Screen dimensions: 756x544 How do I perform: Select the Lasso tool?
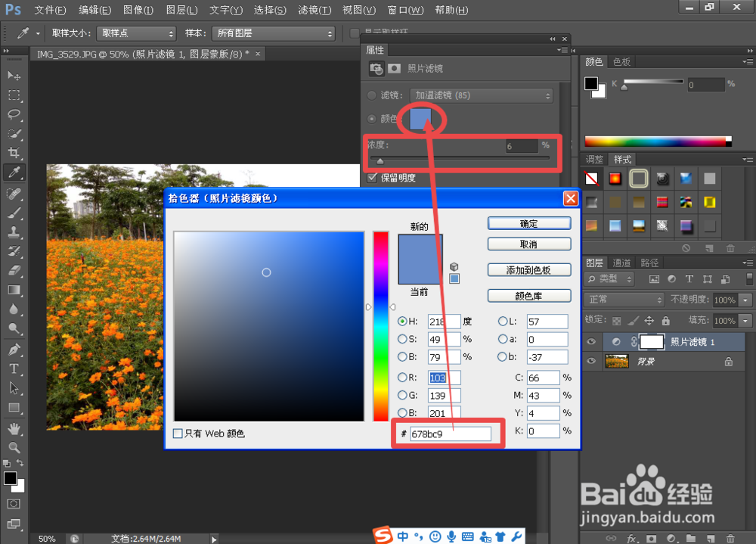point(14,114)
